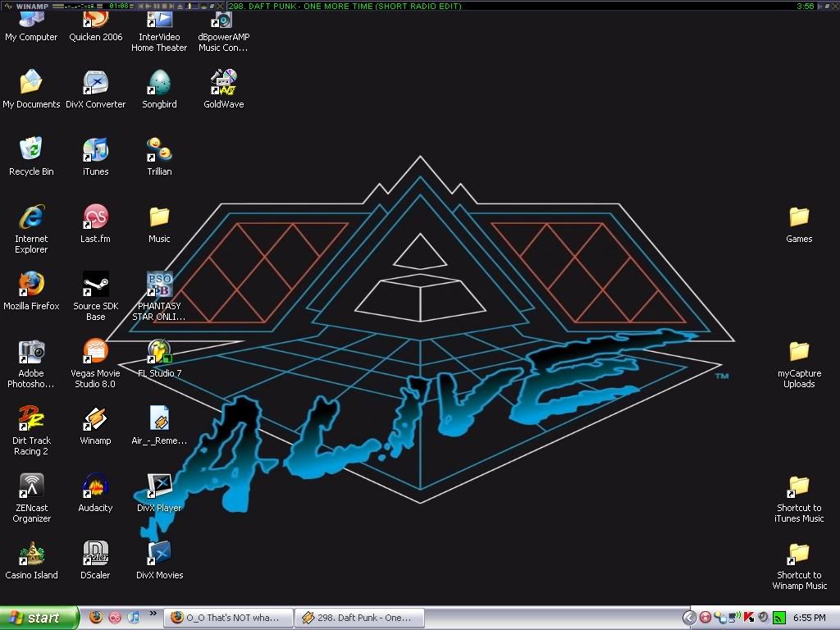
Task: Launch Last.fm from the Quick Launch bar
Action: [x=115, y=617]
